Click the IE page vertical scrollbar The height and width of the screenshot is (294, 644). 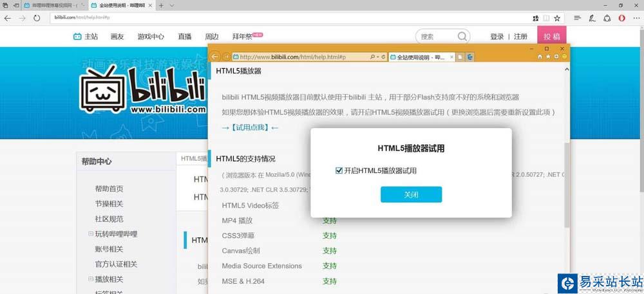(567, 185)
